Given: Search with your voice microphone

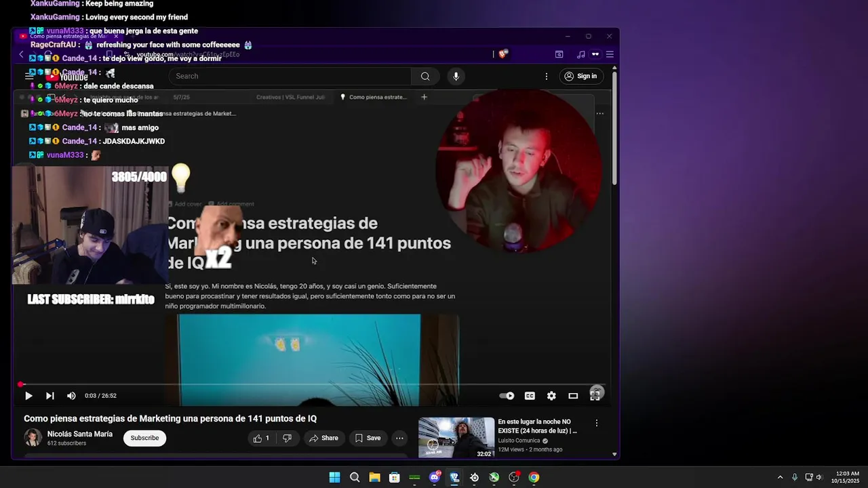Looking at the screenshot, I should (456, 76).
